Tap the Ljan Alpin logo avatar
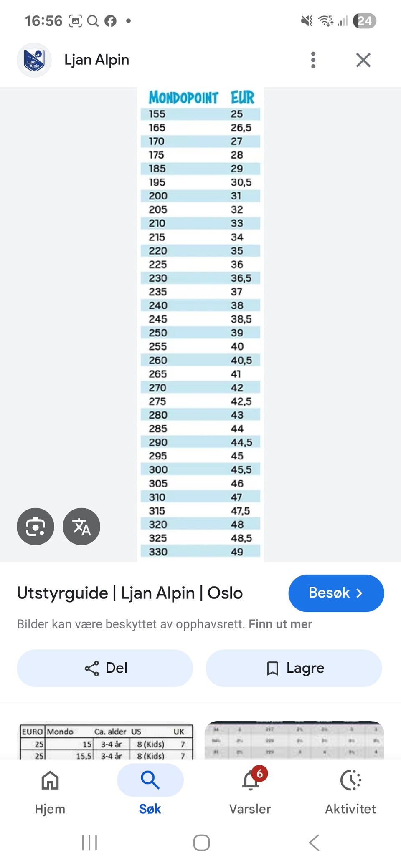Viewport: 401px width, 868px height. click(x=34, y=60)
